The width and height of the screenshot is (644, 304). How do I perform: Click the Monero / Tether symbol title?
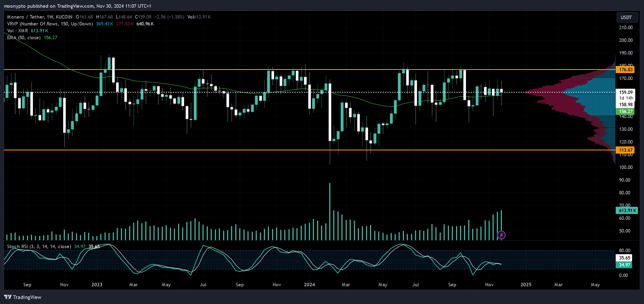click(40, 17)
